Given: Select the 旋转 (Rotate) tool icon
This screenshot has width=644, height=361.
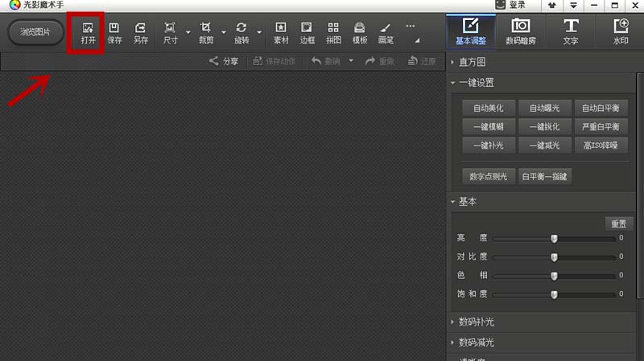Looking at the screenshot, I should pyautogui.click(x=241, y=28).
